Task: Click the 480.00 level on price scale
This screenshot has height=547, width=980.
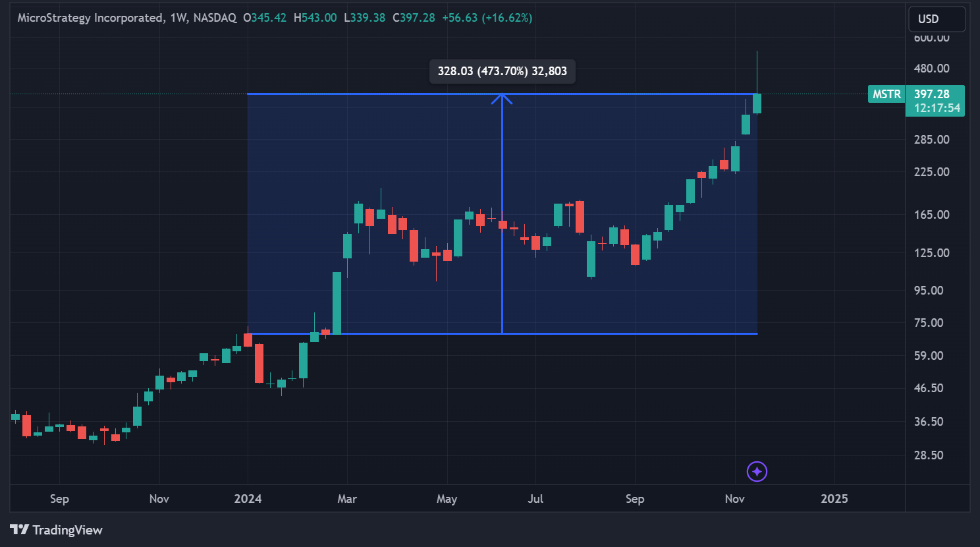Action: coord(931,69)
